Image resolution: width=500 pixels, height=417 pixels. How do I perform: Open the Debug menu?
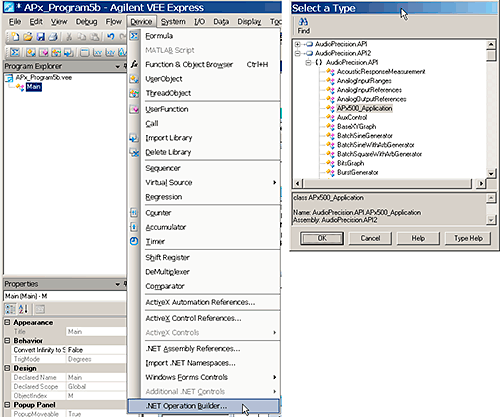pos(87,22)
